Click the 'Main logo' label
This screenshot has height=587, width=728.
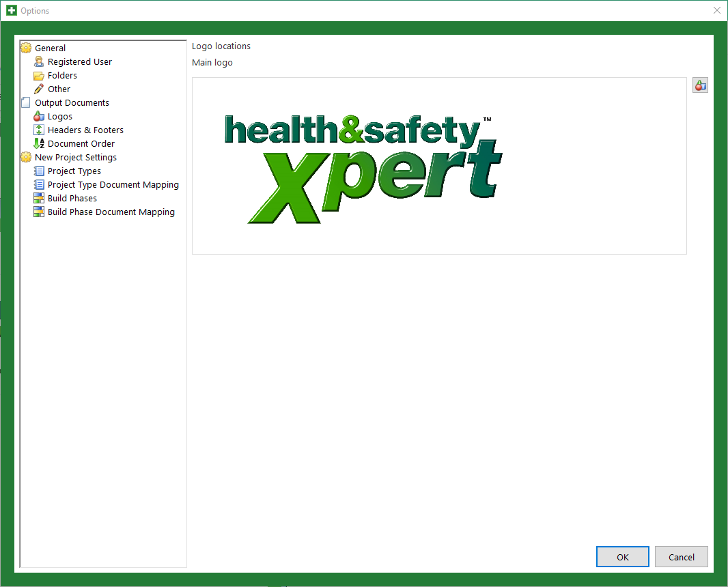point(212,62)
